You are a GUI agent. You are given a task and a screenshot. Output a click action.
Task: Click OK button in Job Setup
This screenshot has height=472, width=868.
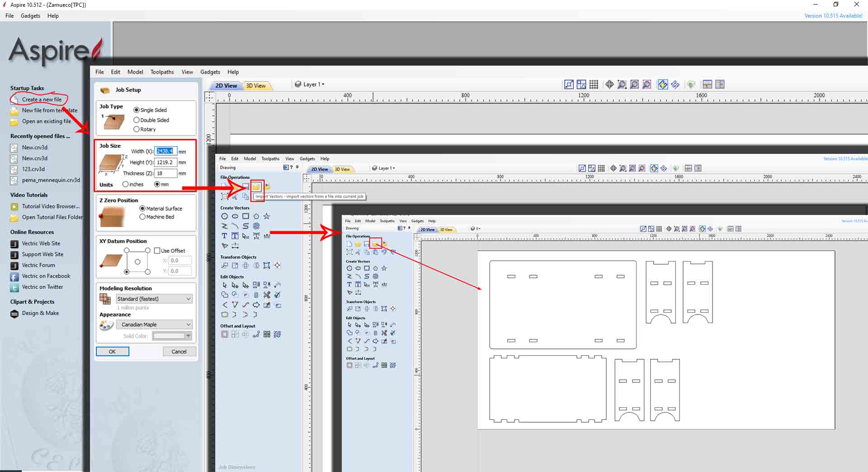(x=113, y=352)
